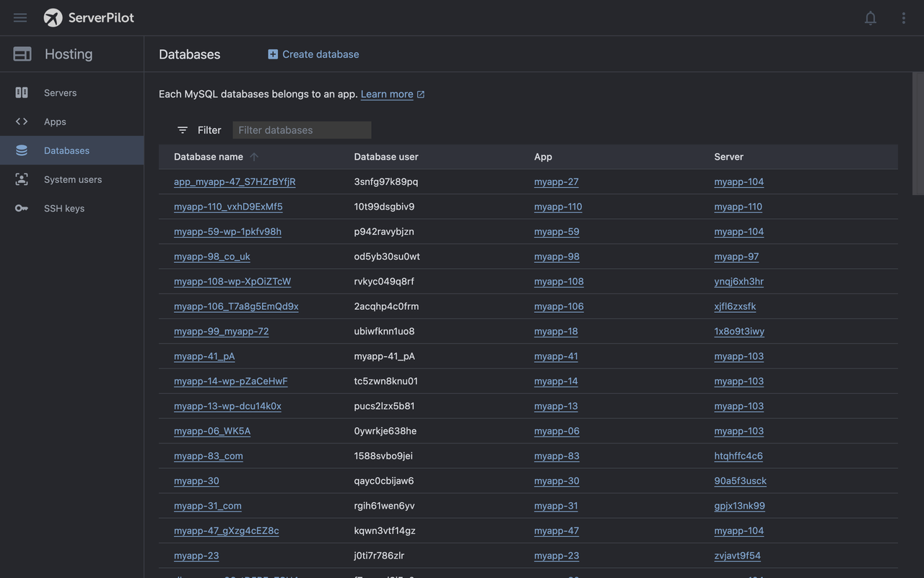924x578 pixels.
Task: Open app link myapp-108
Action: (x=559, y=282)
